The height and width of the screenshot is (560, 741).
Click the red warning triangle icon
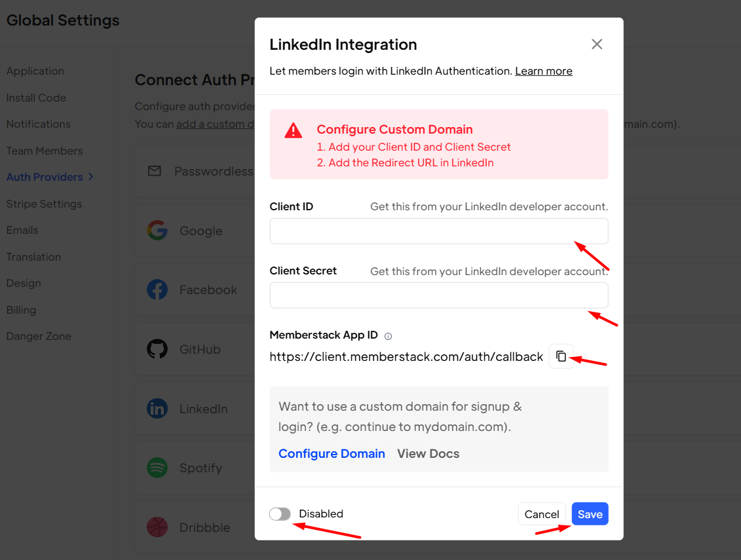tap(293, 130)
